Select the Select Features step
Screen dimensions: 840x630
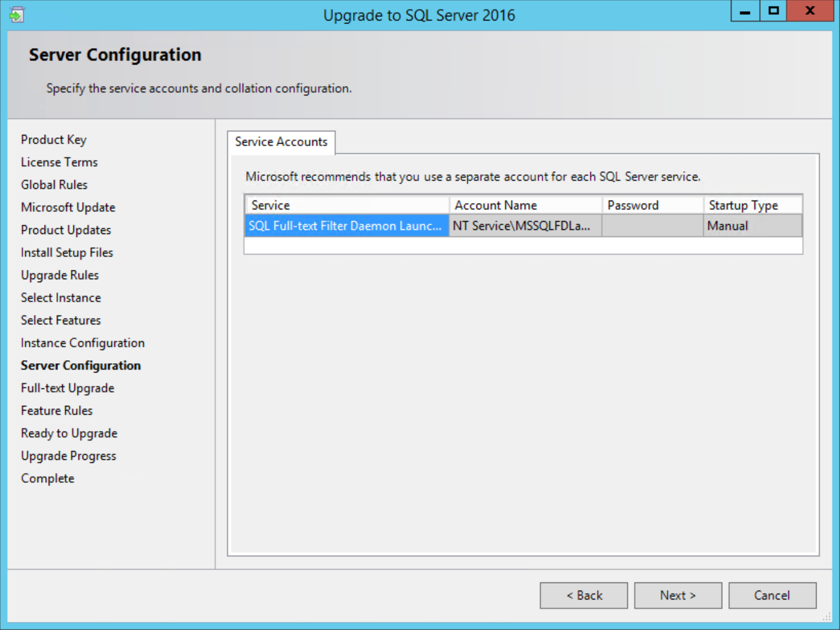tap(61, 320)
